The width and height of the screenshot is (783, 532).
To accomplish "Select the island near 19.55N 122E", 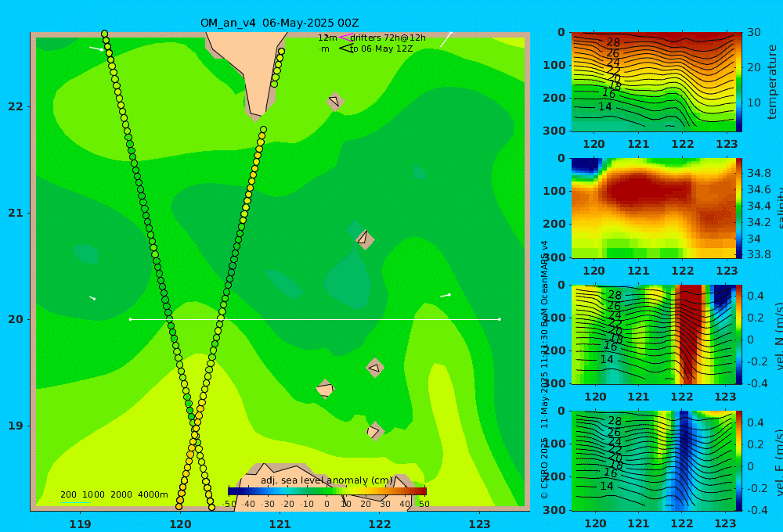I will point(374,368).
